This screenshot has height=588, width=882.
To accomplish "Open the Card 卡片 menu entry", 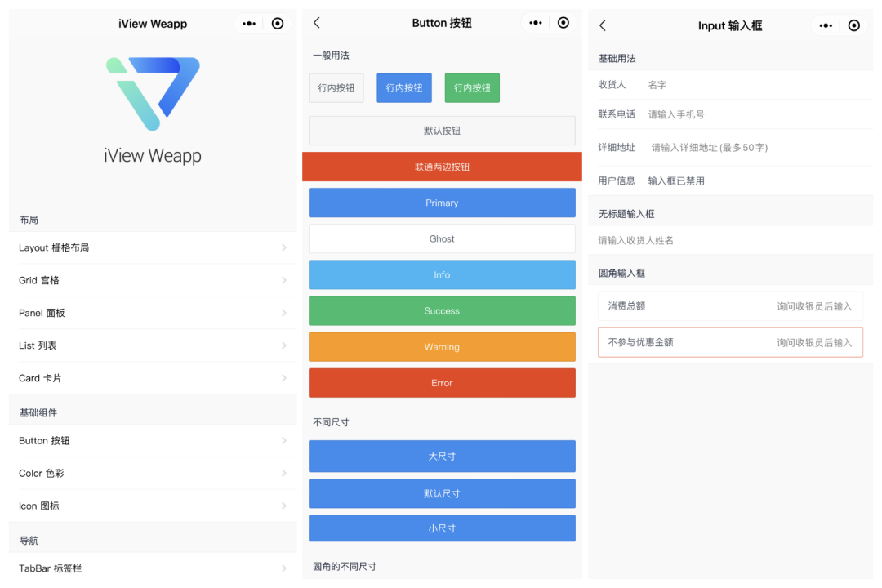I will click(153, 378).
